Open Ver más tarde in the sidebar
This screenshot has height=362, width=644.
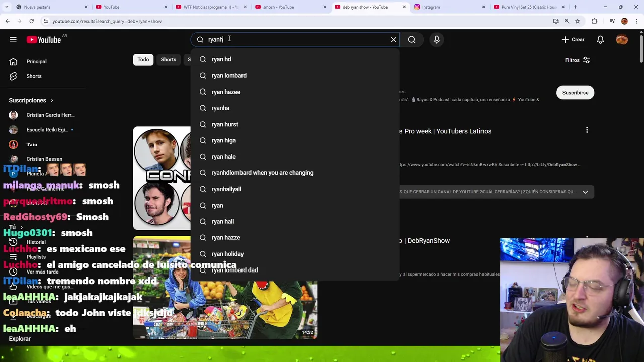coord(43,271)
